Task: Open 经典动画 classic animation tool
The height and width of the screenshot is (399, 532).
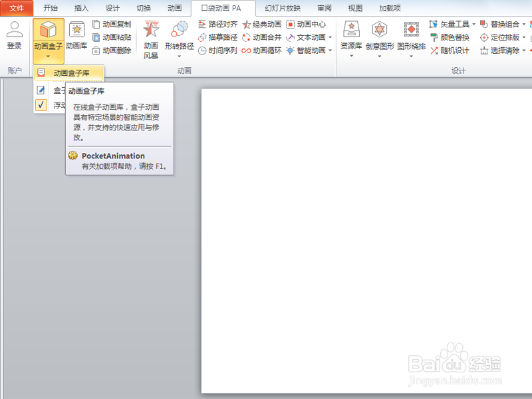Action: 261,24
